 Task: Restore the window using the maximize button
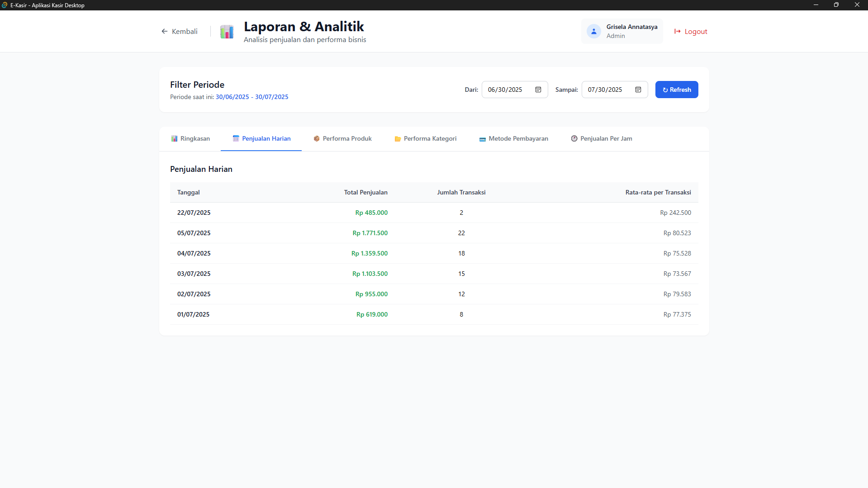tap(836, 5)
